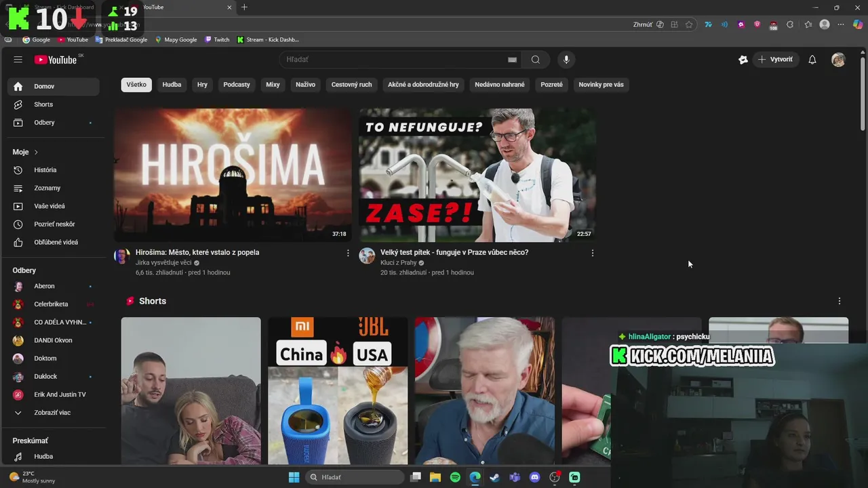The width and height of the screenshot is (868, 488).
Task: Open Zoznamy playlists
Action: [54, 188]
